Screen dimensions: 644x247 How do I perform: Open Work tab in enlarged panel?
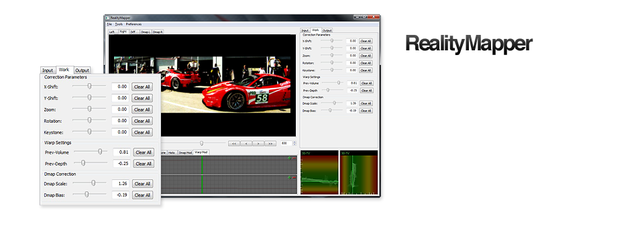tap(64, 70)
